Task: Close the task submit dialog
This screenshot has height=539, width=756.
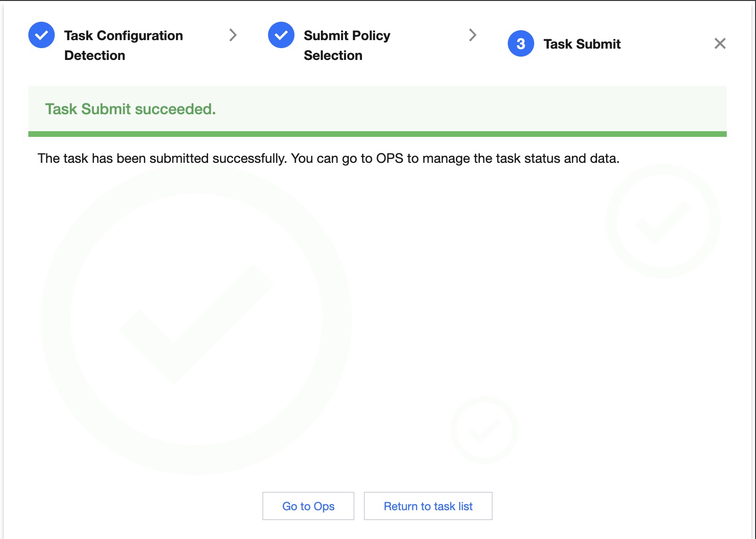Action: pos(720,44)
